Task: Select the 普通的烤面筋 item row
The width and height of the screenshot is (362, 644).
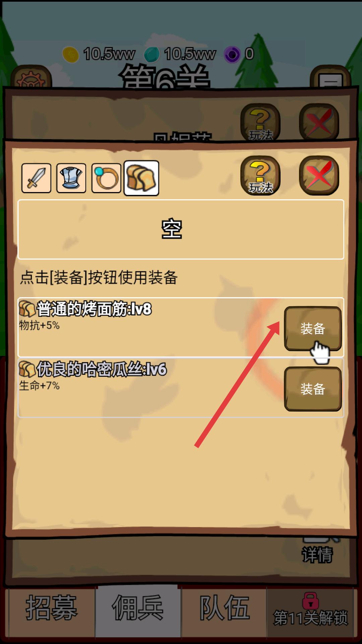Action: 181,327
